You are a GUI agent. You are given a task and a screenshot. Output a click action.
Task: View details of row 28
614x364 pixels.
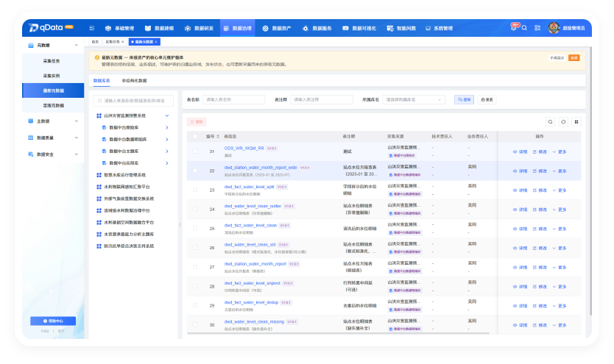coord(520,287)
